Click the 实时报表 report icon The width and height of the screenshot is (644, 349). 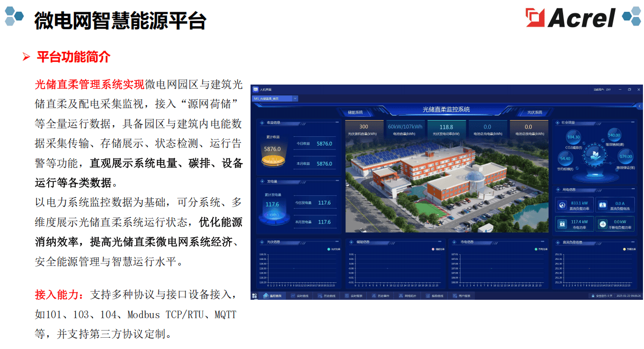[347, 296]
